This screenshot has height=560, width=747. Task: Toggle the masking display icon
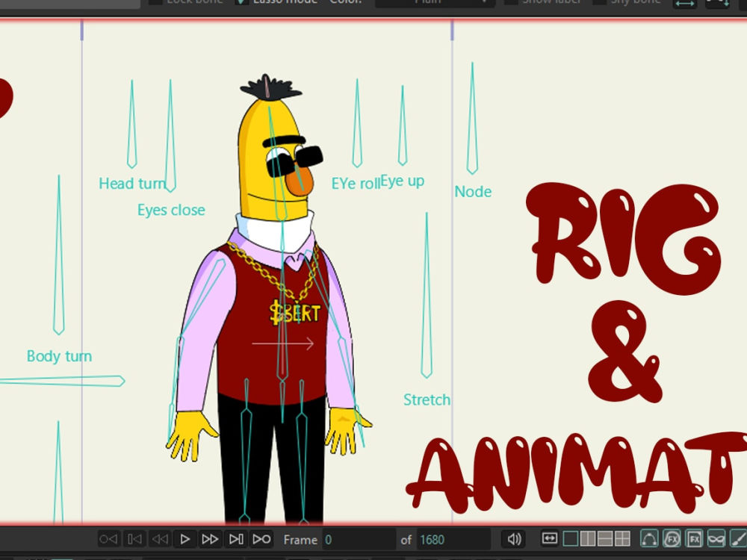(x=716, y=538)
